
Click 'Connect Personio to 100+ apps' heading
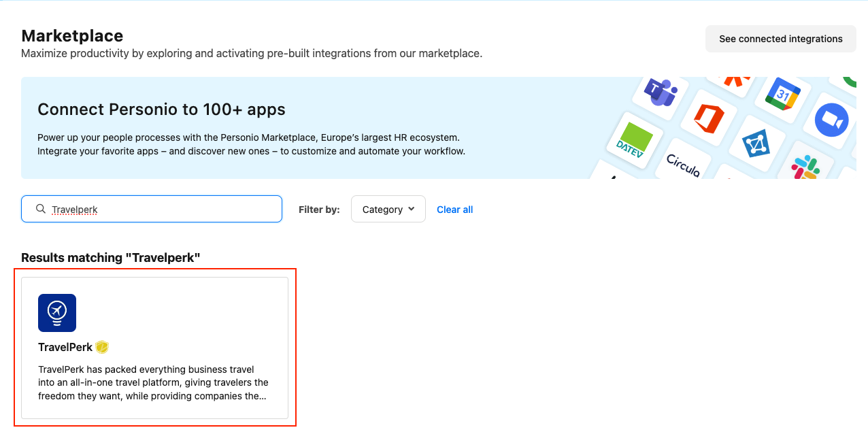tap(161, 110)
